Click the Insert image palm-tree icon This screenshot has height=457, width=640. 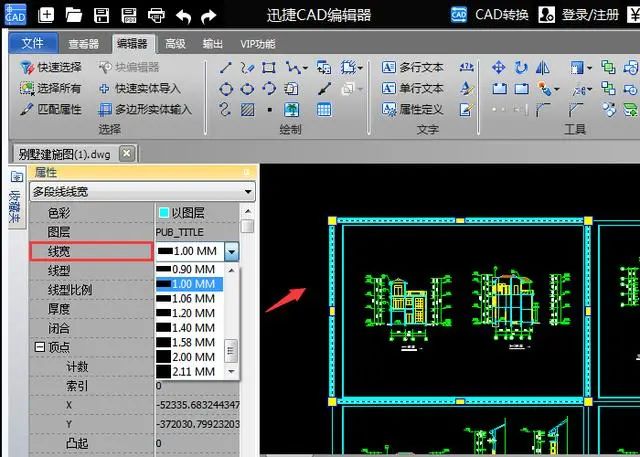pos(291,110)
